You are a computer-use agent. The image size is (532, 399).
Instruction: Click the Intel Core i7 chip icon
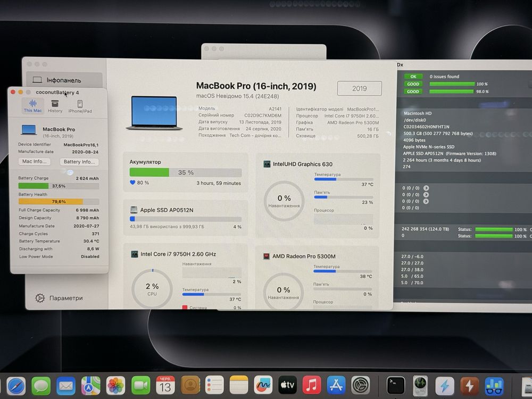pos(135,254)
